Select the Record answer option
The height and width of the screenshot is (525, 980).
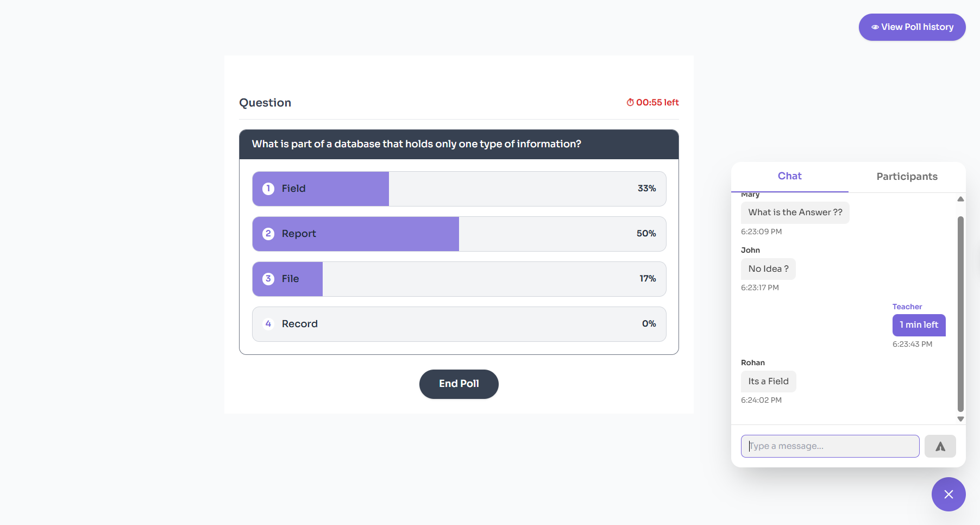click(x=458, y=324)
